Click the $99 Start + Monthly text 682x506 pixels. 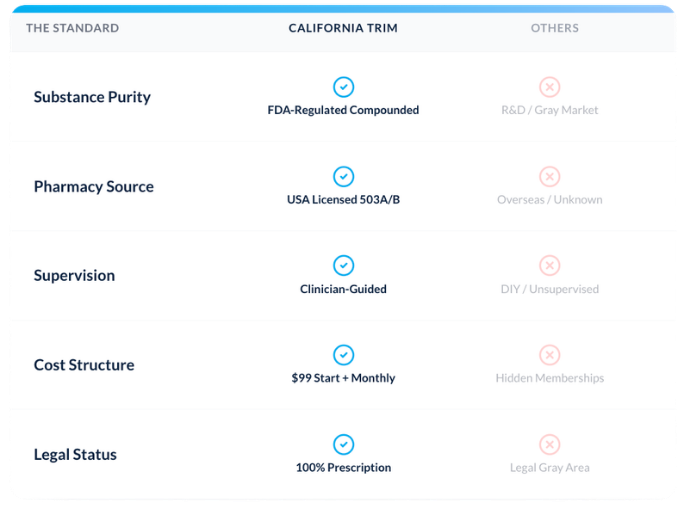click(343, 378)
